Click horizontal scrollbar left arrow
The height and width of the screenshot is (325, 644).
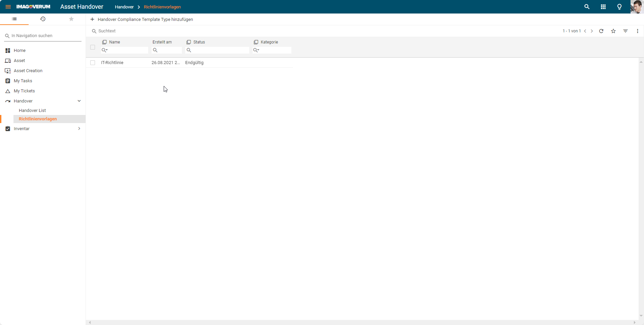click(90, 323)
